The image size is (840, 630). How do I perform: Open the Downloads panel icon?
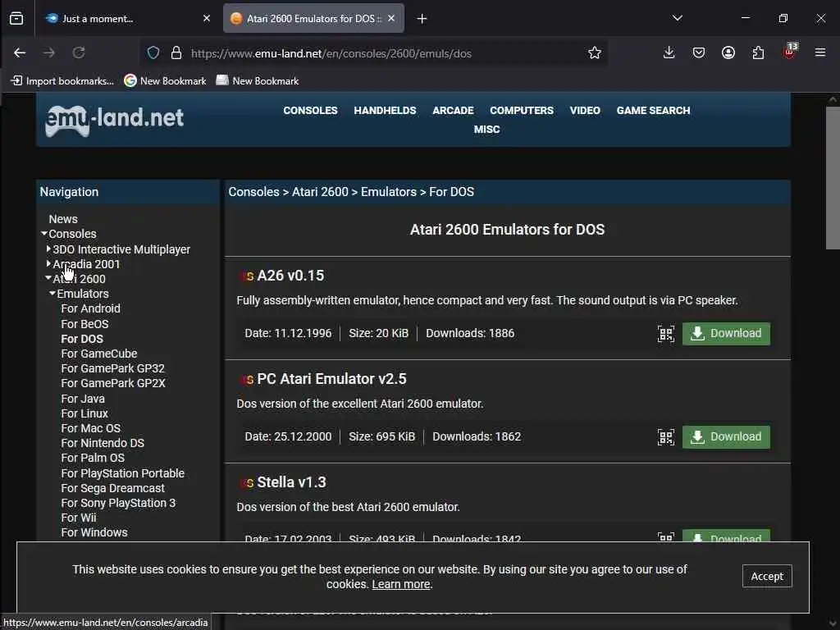(x=669, y=52)
